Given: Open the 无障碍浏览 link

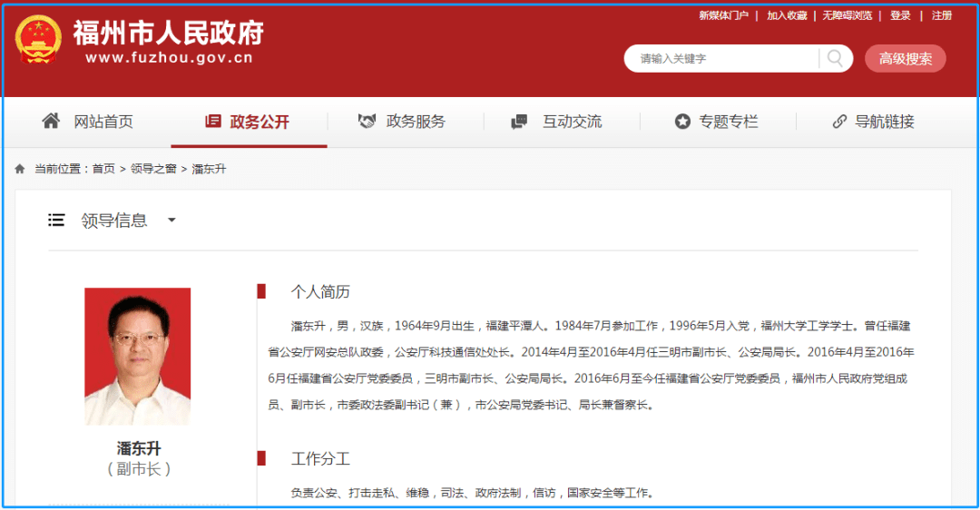Looking at the screenshot, I should point(847,15).
